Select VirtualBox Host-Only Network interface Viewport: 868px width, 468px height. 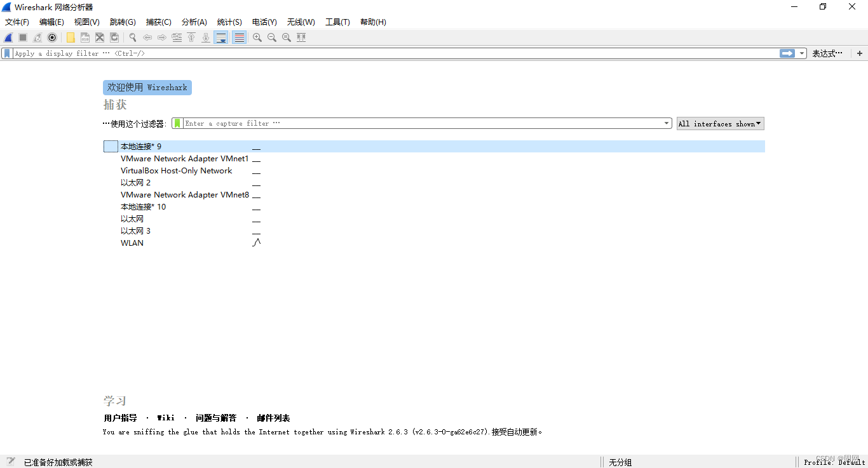point(177,171)
